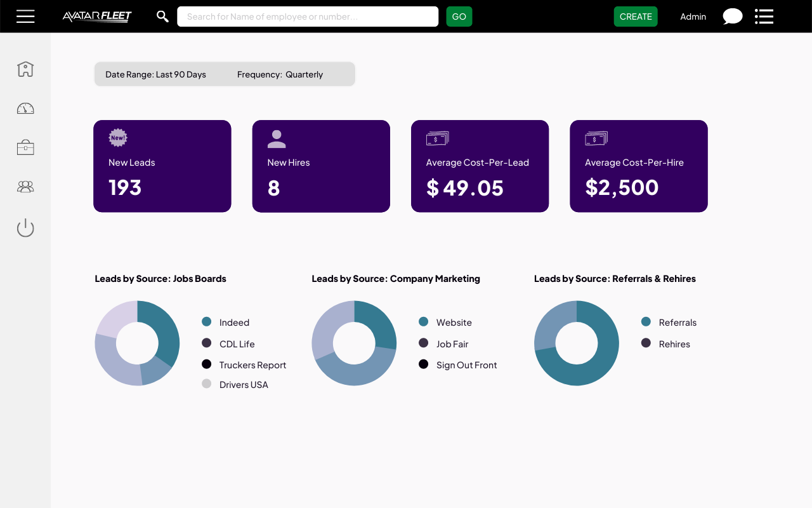Click the search magnifier icon

pyautogui.click(x=162, y=17)
